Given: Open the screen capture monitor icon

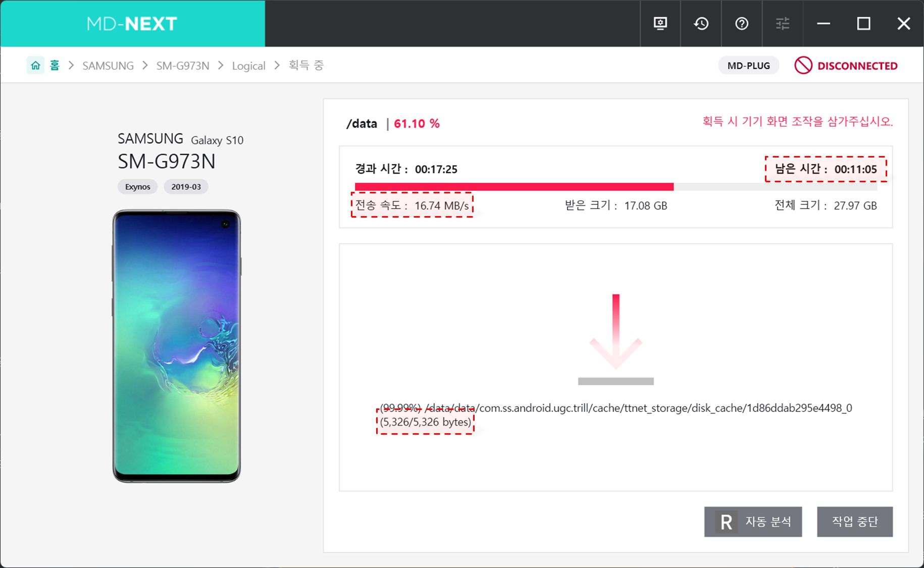Looking at the screenshot, I should tap(660, 23).
